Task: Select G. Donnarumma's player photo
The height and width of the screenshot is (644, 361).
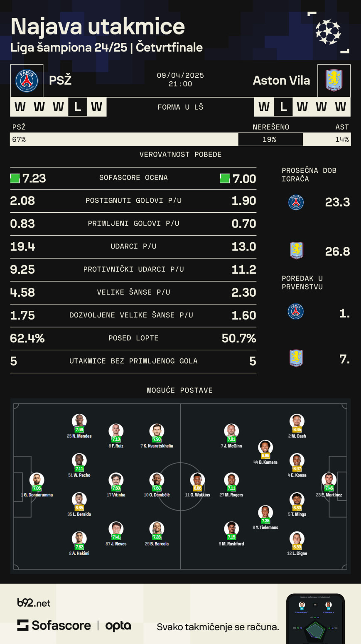Action: 37,480
